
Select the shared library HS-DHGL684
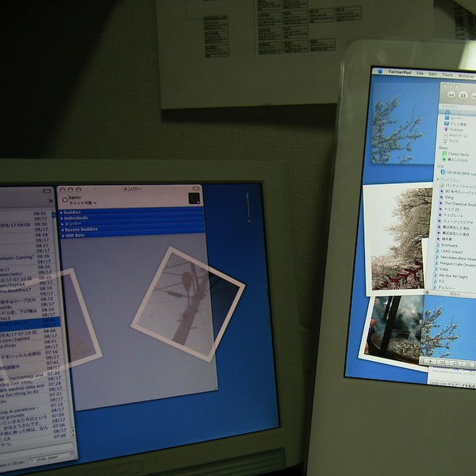coord(457,173)
